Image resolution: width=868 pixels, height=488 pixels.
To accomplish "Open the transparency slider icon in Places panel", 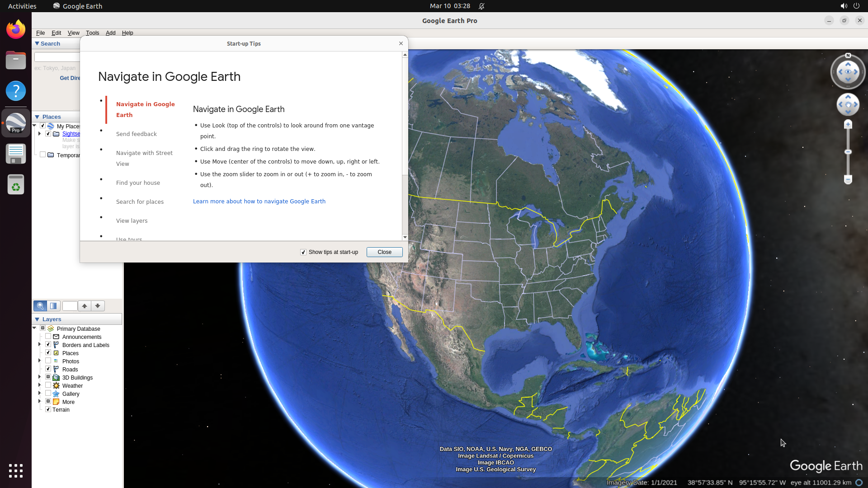I will (53, 306).
